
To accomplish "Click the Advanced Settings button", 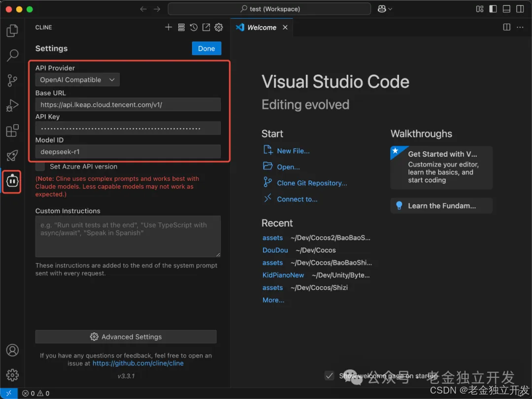I will click(126, 336).
